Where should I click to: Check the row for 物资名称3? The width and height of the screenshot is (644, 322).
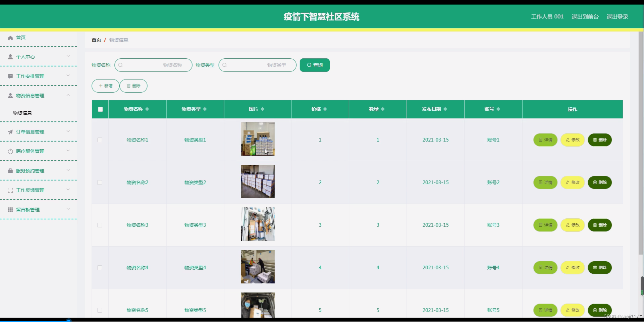point(100,225)
